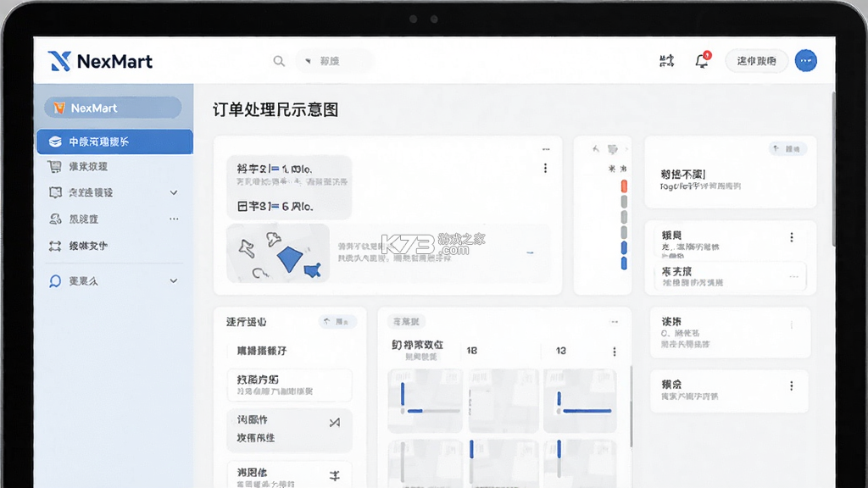Click the column value '13' in the grid card
This screenshot has height=488, width=868.
(x=561, y=351)
